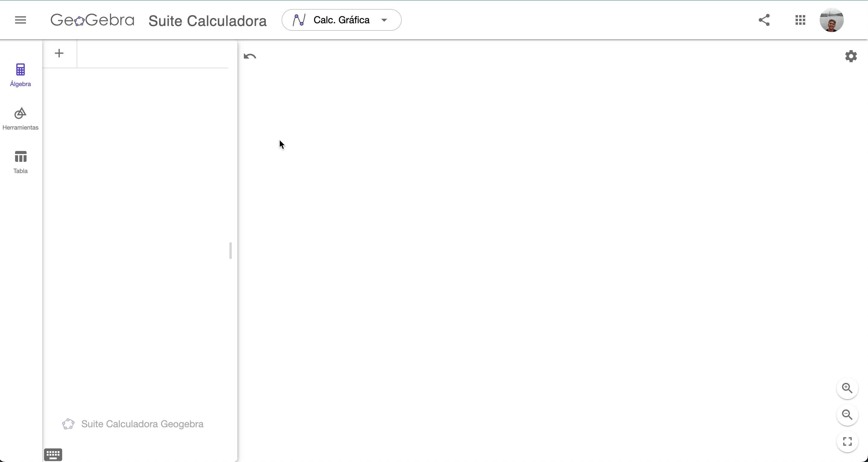Open the GeoGebra apps grid
The width and height of the screenshot is (868, 462).
click(800, 20)
